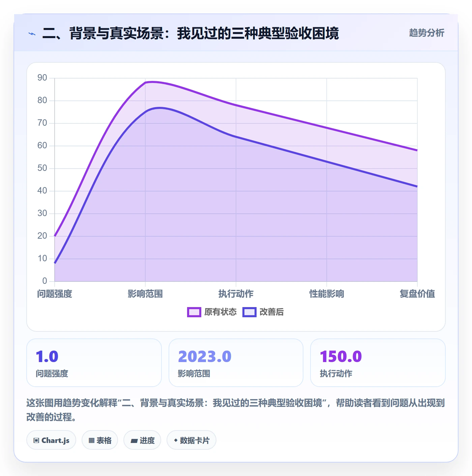This screenshot has width=472, height=476.
Task: Click the 原有状态 legend label
Action: [220, 312]
